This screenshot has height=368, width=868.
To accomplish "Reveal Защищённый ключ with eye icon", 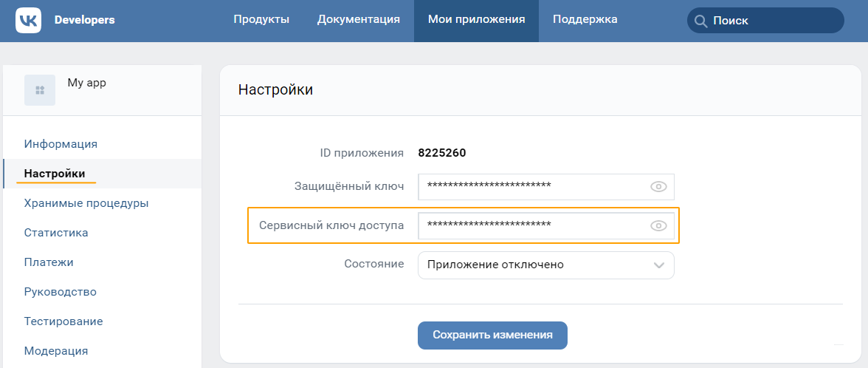I will 658,187.
